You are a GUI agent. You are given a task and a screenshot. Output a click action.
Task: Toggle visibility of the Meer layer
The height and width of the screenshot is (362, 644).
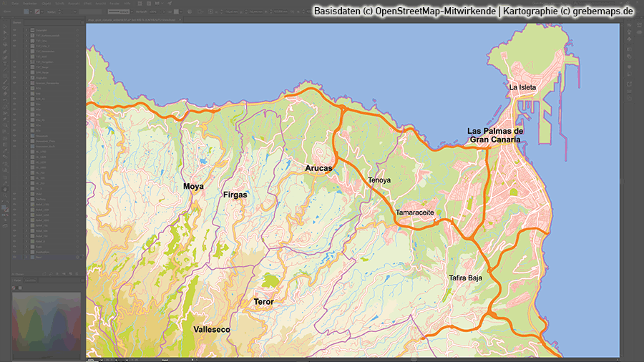pos(14,257)
